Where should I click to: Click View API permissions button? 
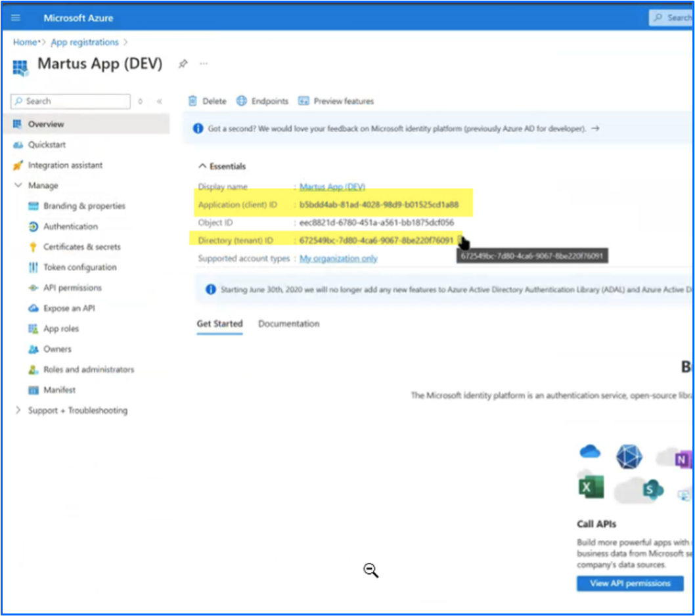pyautogui.click(x=630, y=584)
